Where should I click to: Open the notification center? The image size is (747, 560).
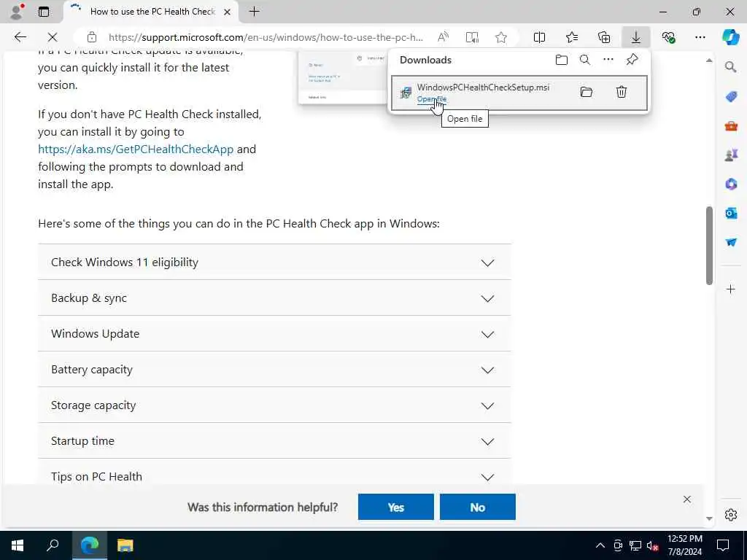click(x=723, y=545)
